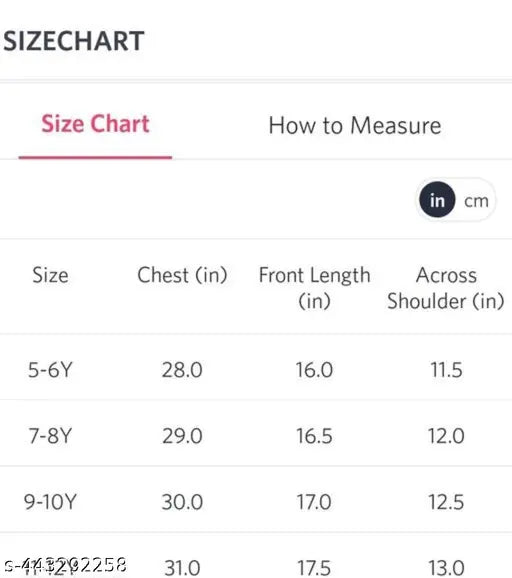Click the watermark product ID text
Screen dimensions: 512x578
point(65,565)
